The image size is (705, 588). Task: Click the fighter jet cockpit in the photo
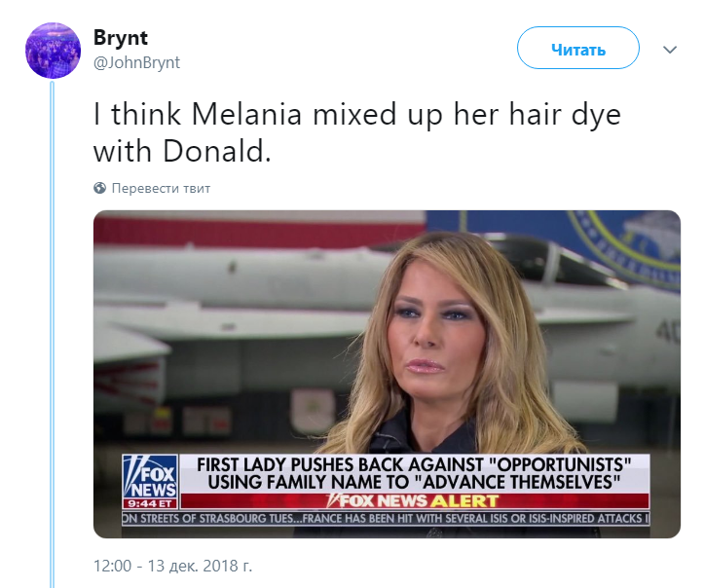point(553,261)
